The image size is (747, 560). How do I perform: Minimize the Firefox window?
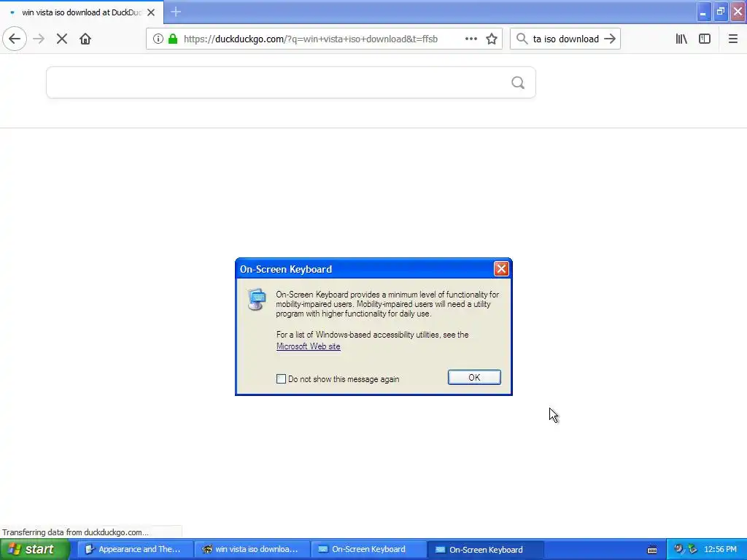tap(704, 12)
